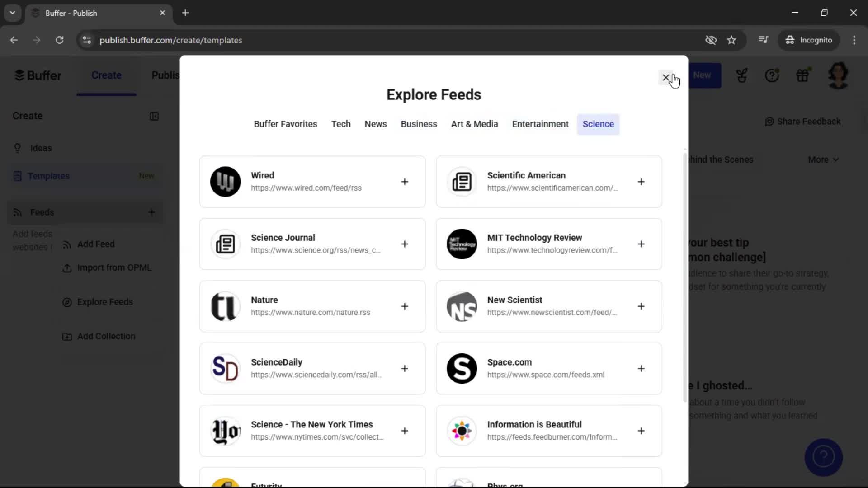The width and height of the screenshot is (868, 488).
Task: Click the plus icon to add the Wired feed
Action: click(405, 182)
